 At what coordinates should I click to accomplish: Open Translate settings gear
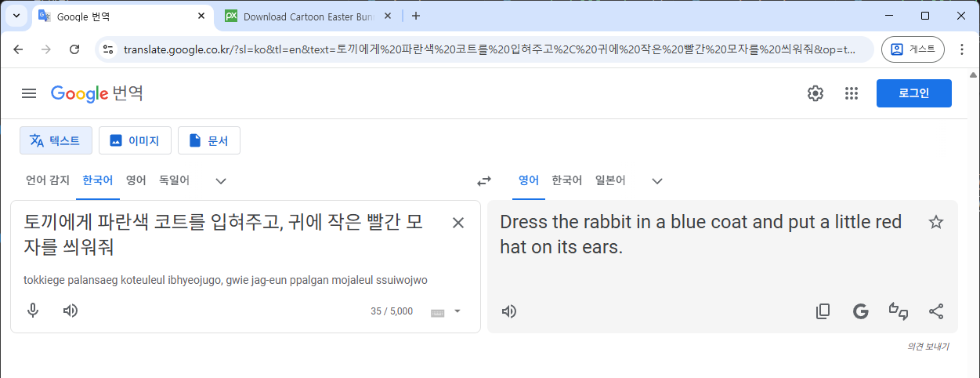coord(815,93)
